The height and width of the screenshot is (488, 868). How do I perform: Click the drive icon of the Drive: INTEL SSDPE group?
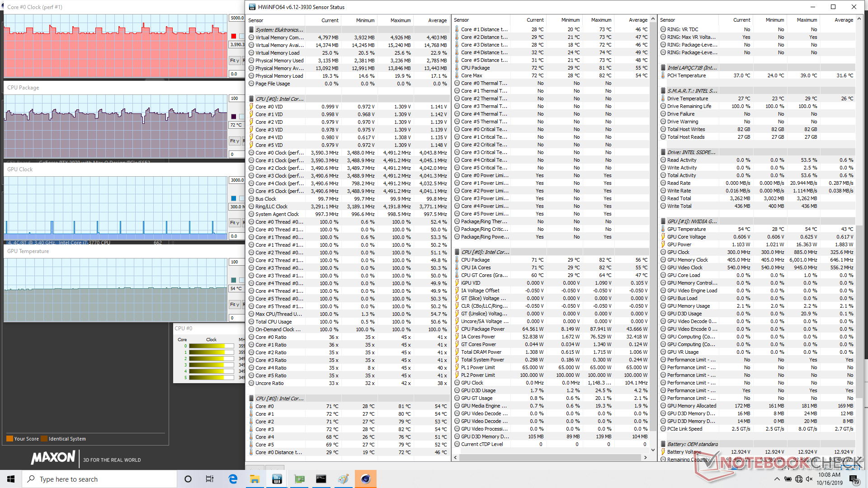point(663,152)
